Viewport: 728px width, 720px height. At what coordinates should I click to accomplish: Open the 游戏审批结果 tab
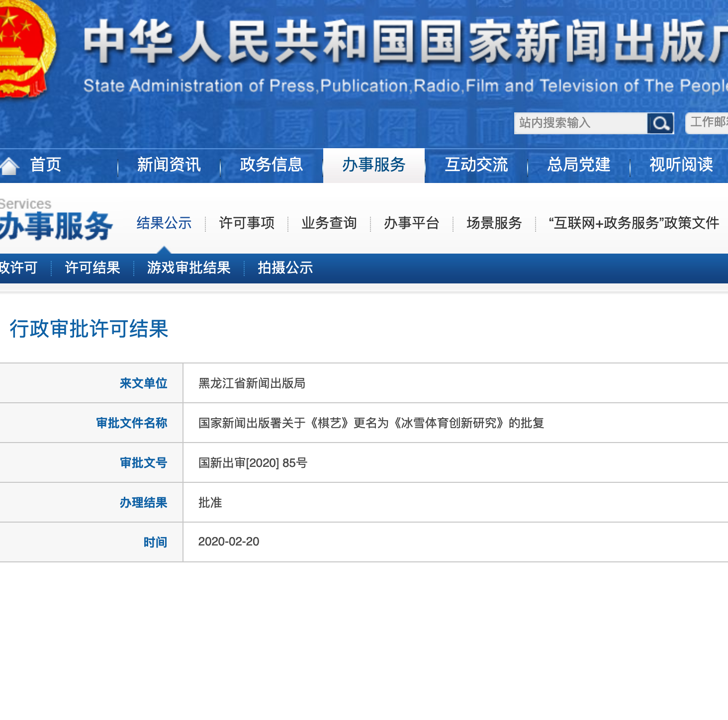click(189, 268)
